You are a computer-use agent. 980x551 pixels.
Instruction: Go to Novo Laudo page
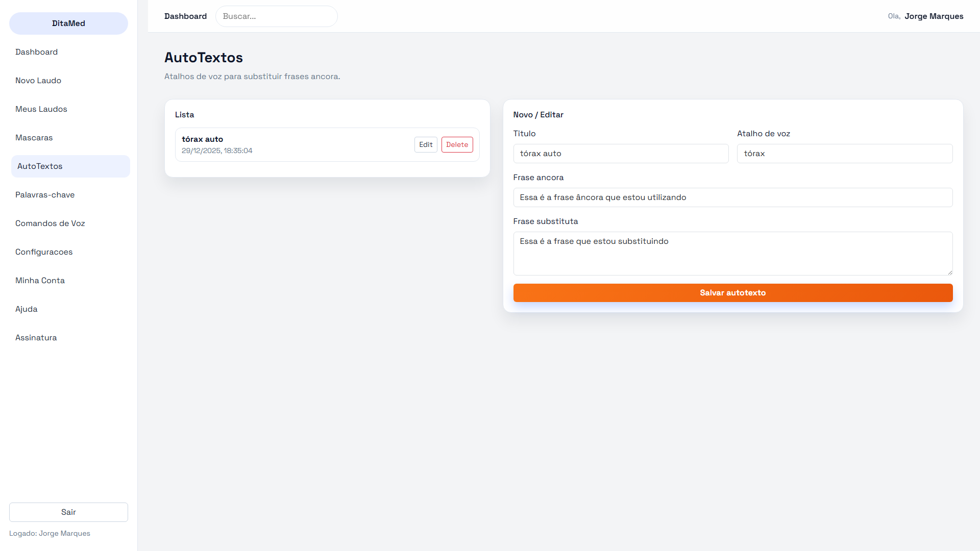click(38, 81)
